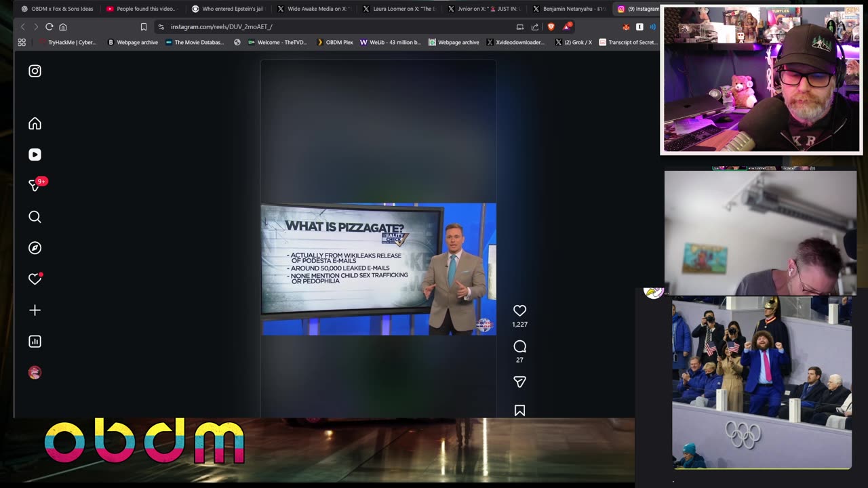Click the Pizzagate reel video
Viewport: 868px width, 488px height.
click(x=378, y=269)
